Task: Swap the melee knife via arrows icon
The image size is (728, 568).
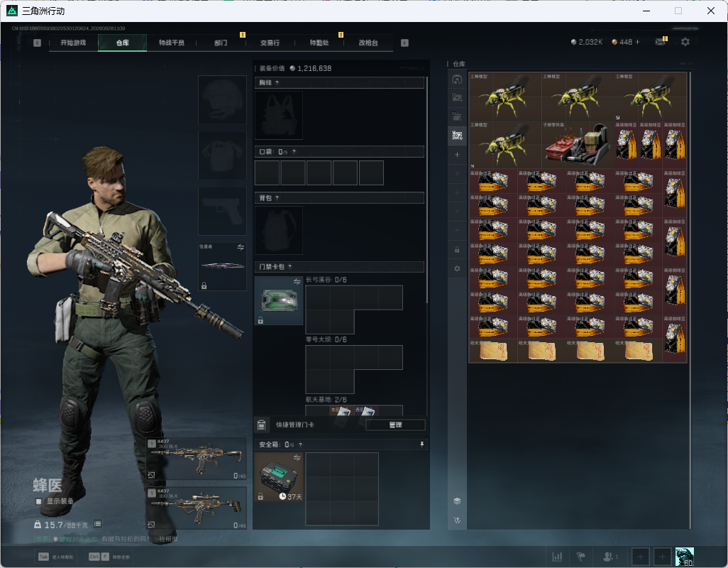Action: click(241, 248)
